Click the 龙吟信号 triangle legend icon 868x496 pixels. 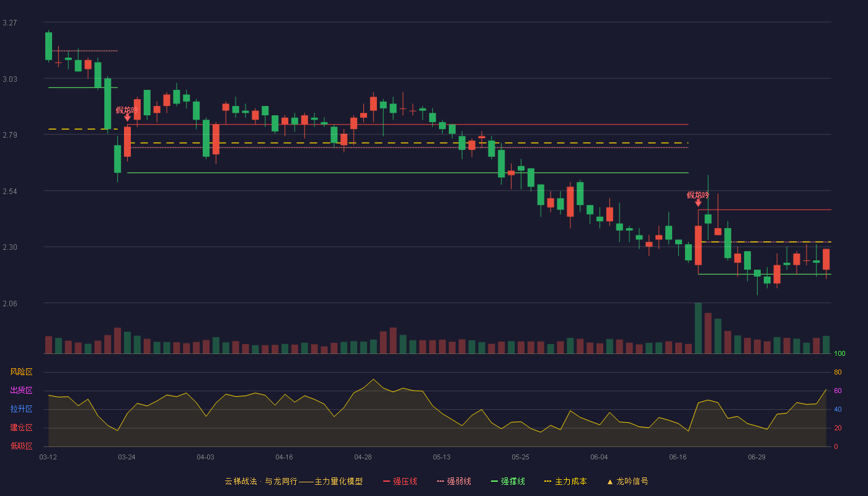pos(610,481)
